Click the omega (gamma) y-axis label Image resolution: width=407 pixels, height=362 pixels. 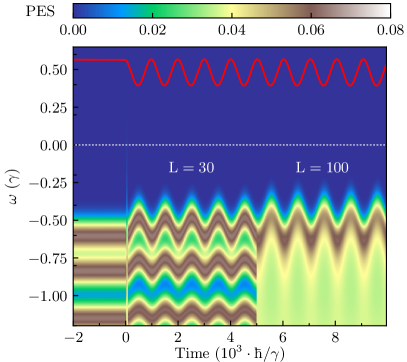click(x=14, y=186)
